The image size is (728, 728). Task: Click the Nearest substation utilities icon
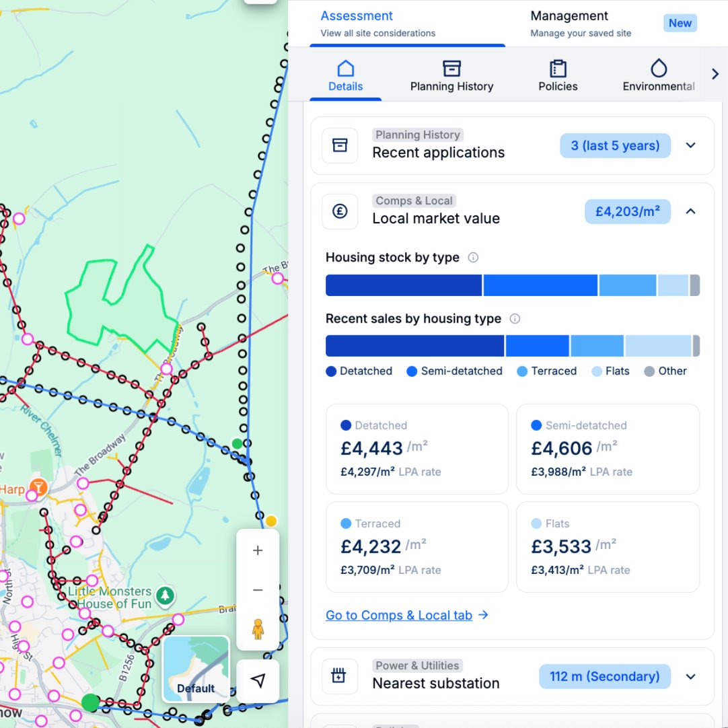(340, 676)
